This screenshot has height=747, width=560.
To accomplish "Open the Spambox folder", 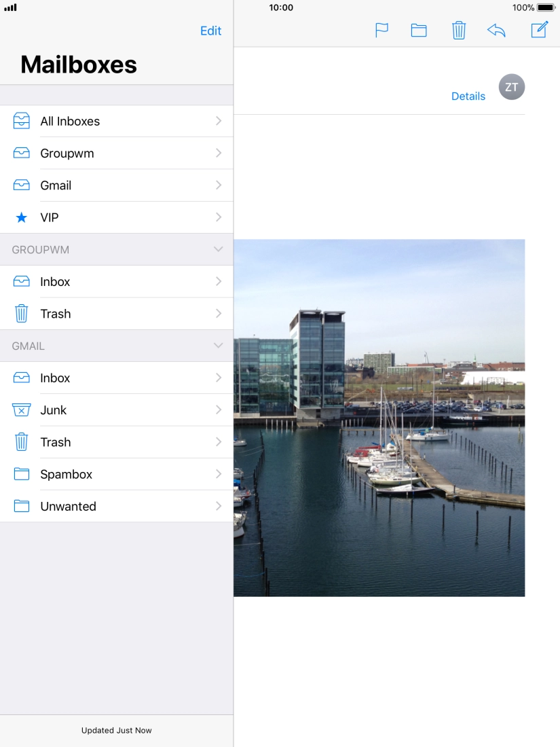I will pyautogui.click(x=66, y=474).
